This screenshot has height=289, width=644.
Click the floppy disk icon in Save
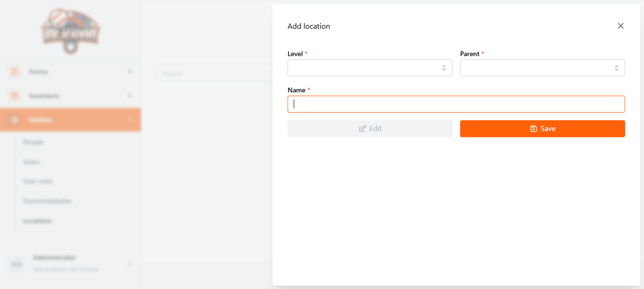[x=534, y=128]
